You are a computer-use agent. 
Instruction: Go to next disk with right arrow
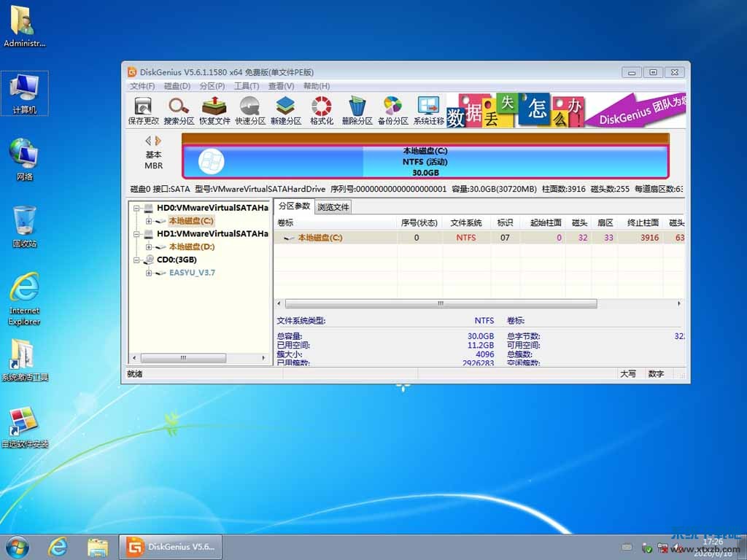click(158, 141)
